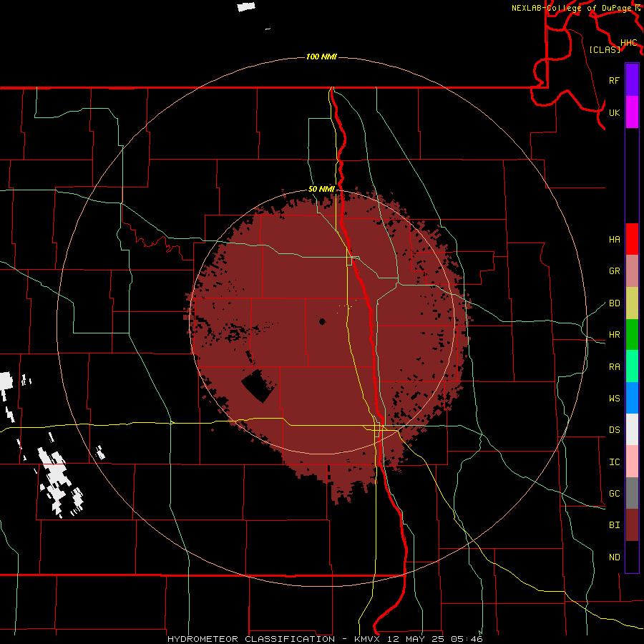
Task: Click the 'RF' legend label
Action: [x=615, y=80]
